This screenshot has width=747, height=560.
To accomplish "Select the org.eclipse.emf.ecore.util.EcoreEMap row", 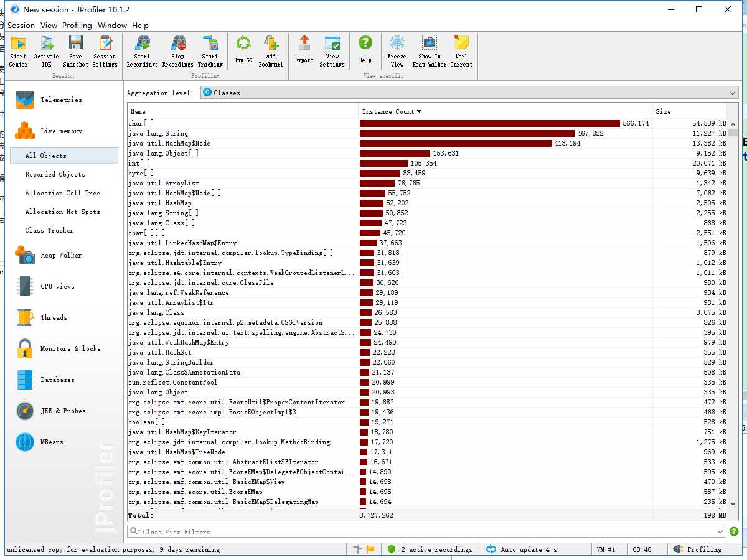I will pos(428,492).
